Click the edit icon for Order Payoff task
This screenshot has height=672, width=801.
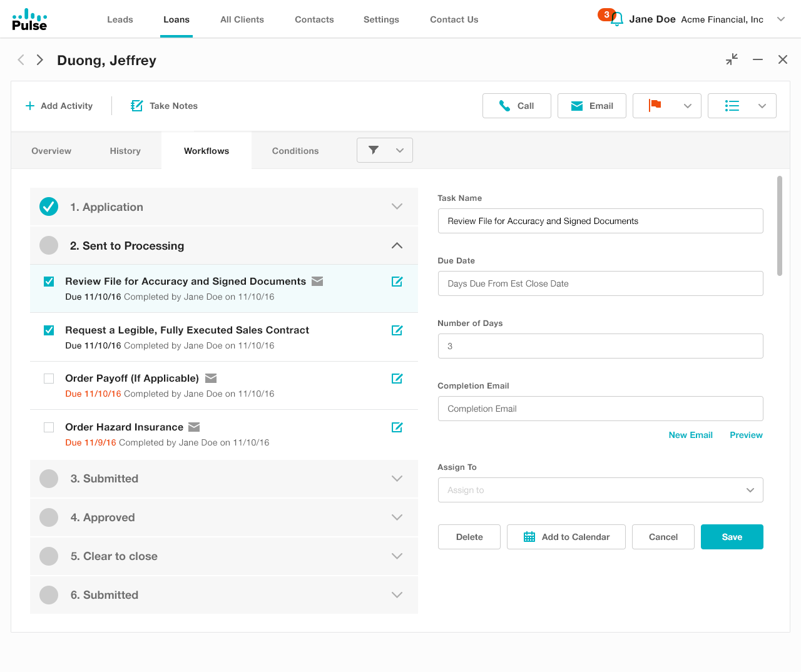point(397,379)
